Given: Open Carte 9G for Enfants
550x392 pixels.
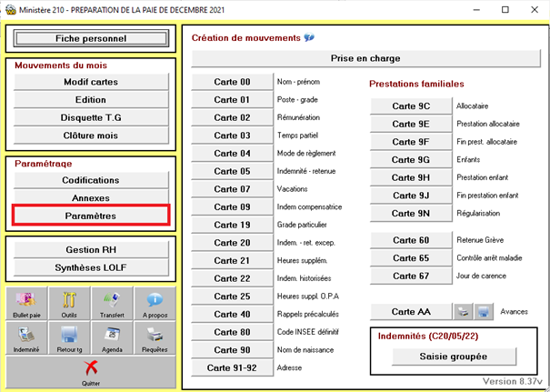Looking at the screenshot, I should coord(411,160).
